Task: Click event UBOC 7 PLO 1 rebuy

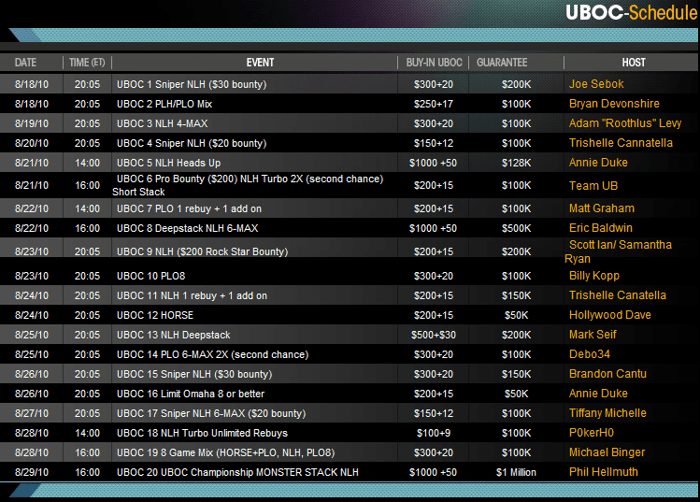Action: (189, 209)
